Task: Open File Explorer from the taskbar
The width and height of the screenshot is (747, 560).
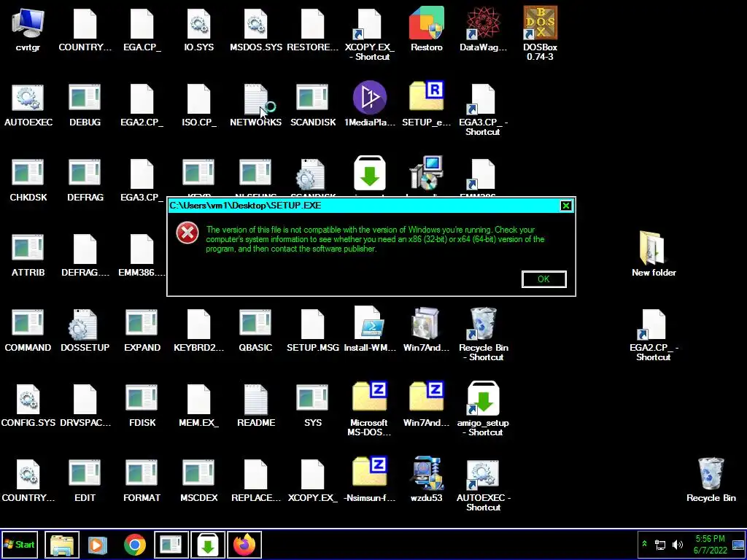Action: (x=62, y=544)
